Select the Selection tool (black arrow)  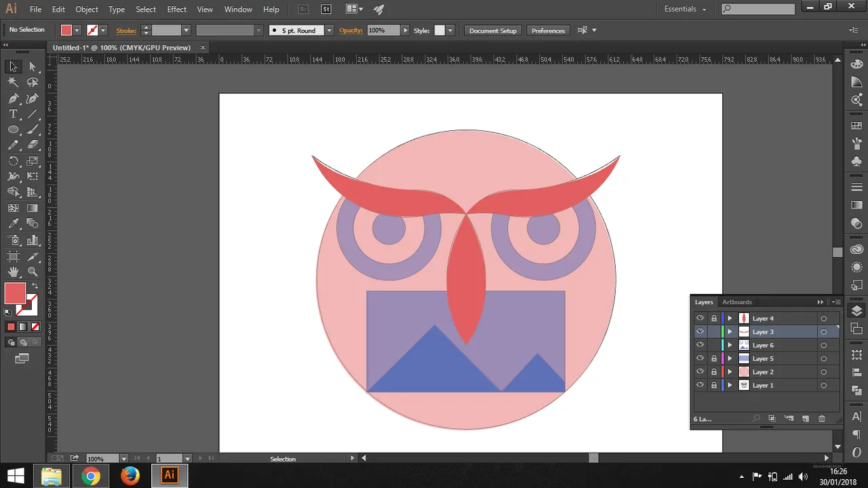(x=13, y=67)
